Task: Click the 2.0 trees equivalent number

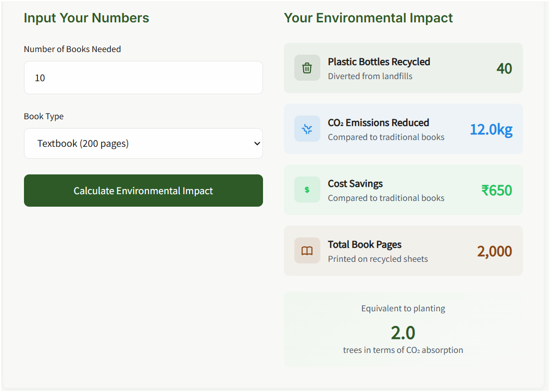Action: [x=403, y=332]
